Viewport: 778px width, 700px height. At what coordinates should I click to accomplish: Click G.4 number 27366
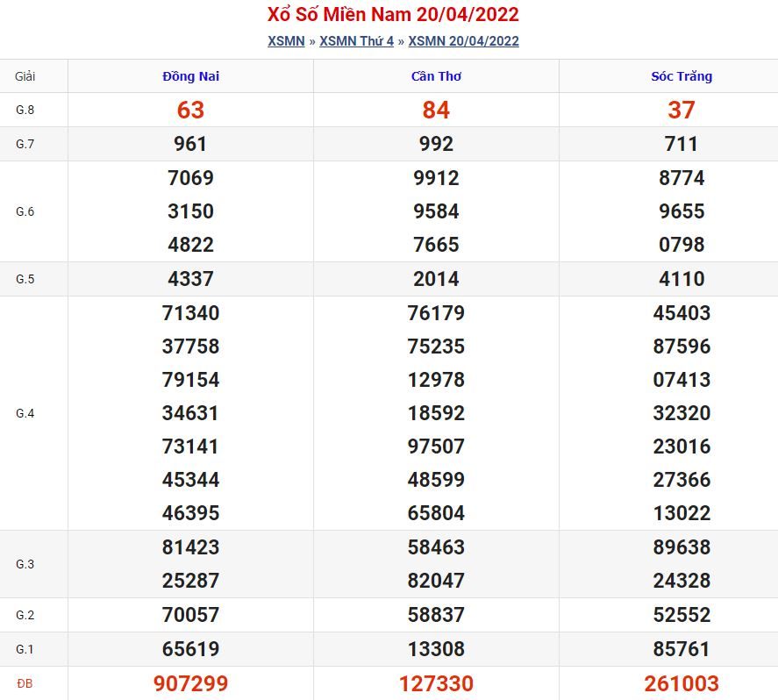coord(682,480)
